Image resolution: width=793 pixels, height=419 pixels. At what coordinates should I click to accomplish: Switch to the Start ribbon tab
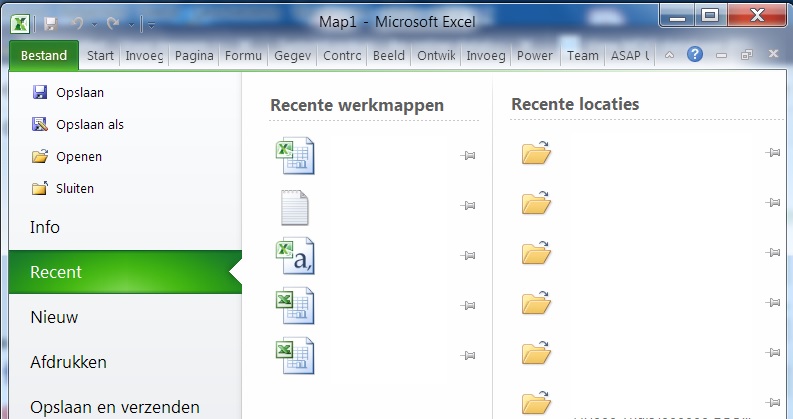100,56
